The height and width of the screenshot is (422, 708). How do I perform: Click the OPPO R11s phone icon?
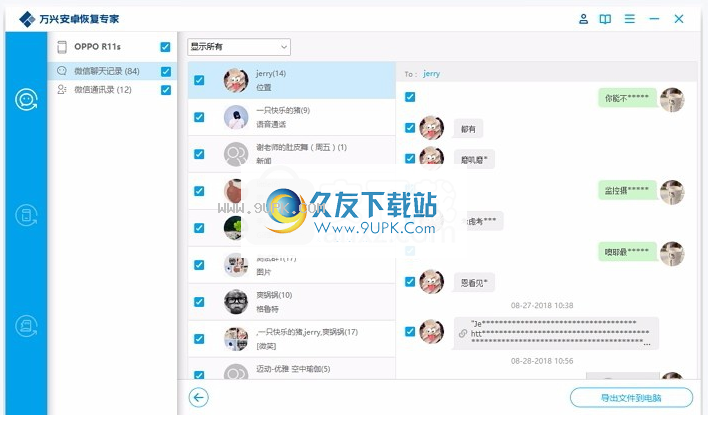(x=62, y=47)
